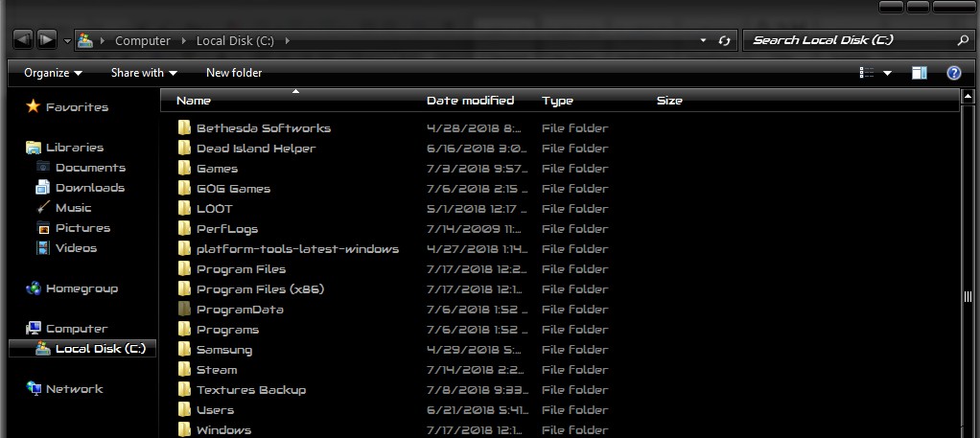
Task: Sort by the Name column header
Action: point(193,101)
